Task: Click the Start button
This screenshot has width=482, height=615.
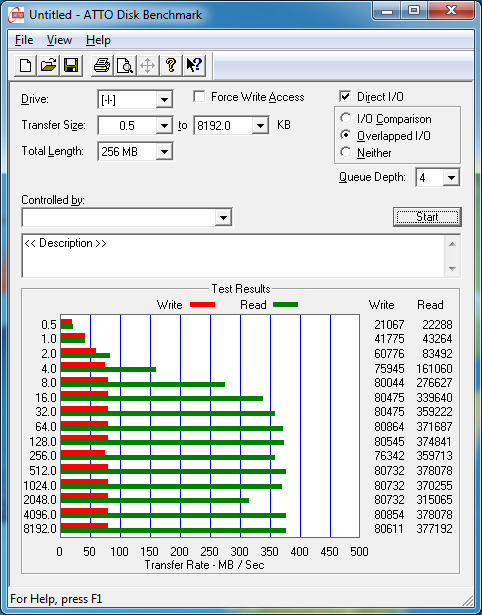Action: pos(427,217)
